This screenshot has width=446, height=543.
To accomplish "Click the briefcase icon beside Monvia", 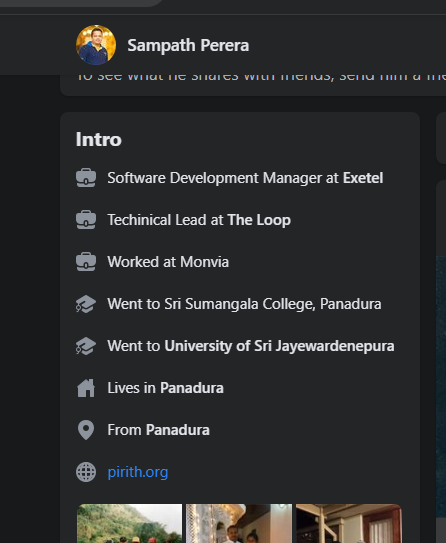I will pyautogui.click(x=86, y=261).
